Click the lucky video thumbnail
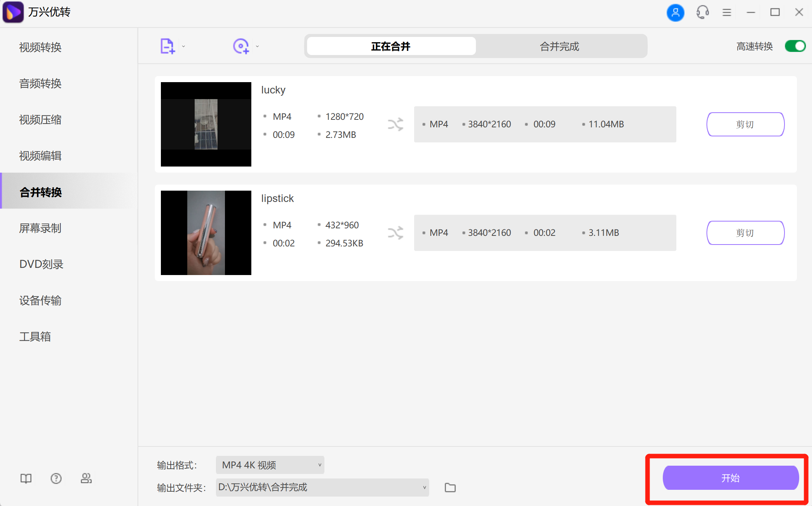This screenshot has height=506, width=812. pos(206,124)
